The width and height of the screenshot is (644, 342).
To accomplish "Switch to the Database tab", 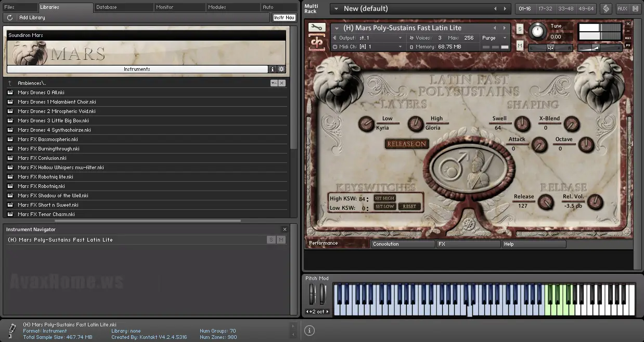I will (123, 7).
